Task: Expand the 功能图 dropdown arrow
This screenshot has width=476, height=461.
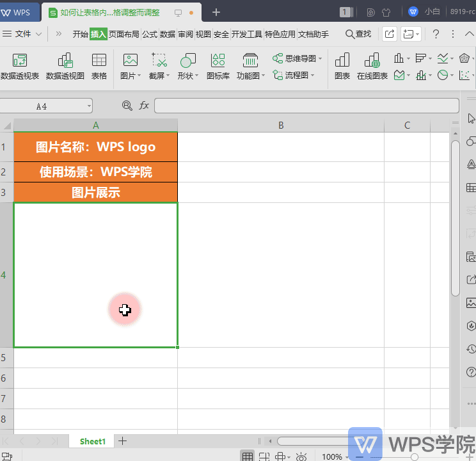Action: 263,75
